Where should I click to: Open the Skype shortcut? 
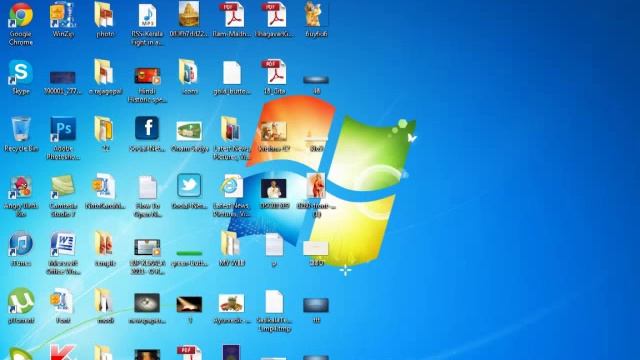20,72
